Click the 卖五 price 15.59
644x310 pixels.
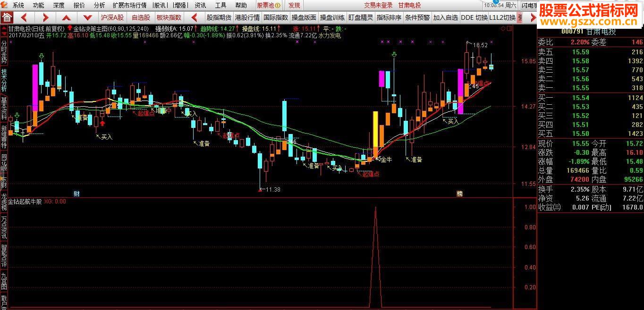581,52
